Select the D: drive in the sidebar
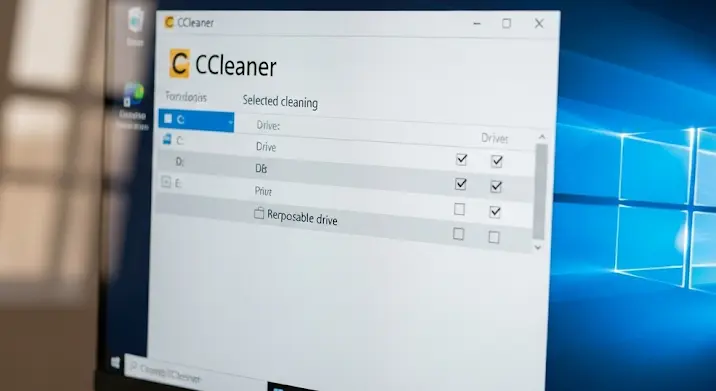Image resolution: width=716 pixels, height=391 pixels. (x=179, y=162)
